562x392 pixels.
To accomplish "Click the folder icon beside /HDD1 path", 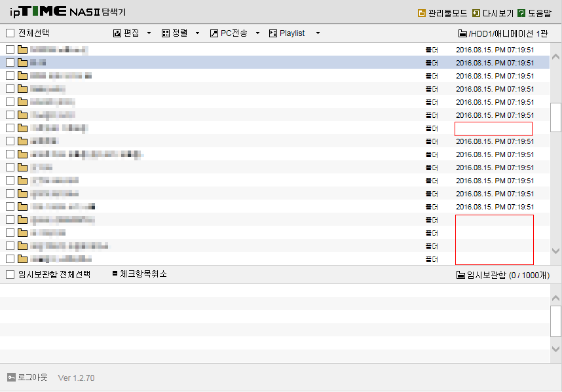I will tap(462, 33).
